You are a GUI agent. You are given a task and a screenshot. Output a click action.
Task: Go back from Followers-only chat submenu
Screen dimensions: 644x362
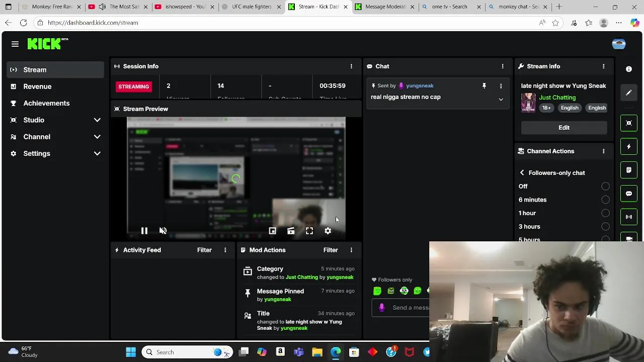pos(522,173)
